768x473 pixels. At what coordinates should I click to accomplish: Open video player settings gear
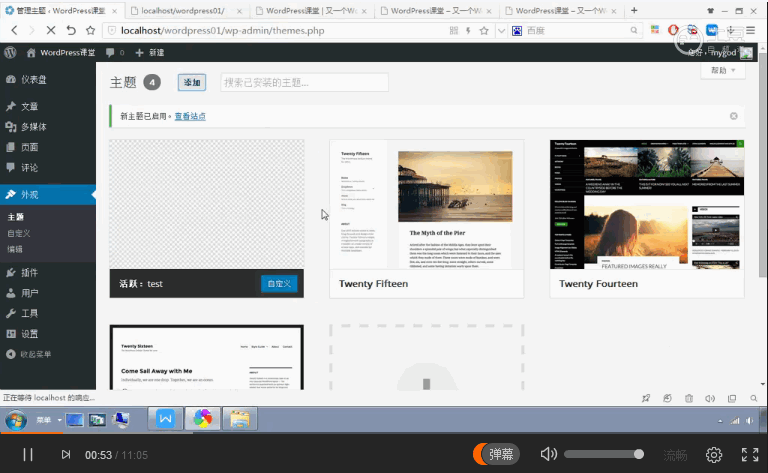point(714,455)
